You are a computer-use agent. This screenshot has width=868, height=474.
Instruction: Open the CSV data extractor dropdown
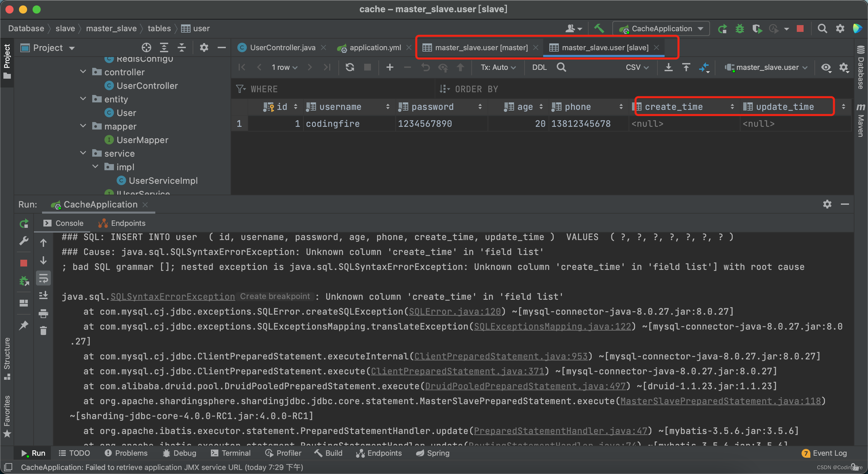click(x=637, y=67)
